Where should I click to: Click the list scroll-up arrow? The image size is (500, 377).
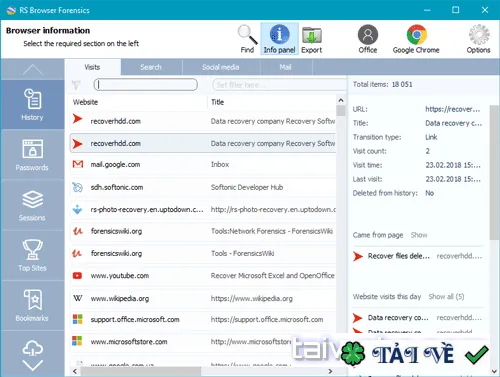coord(341,100)
